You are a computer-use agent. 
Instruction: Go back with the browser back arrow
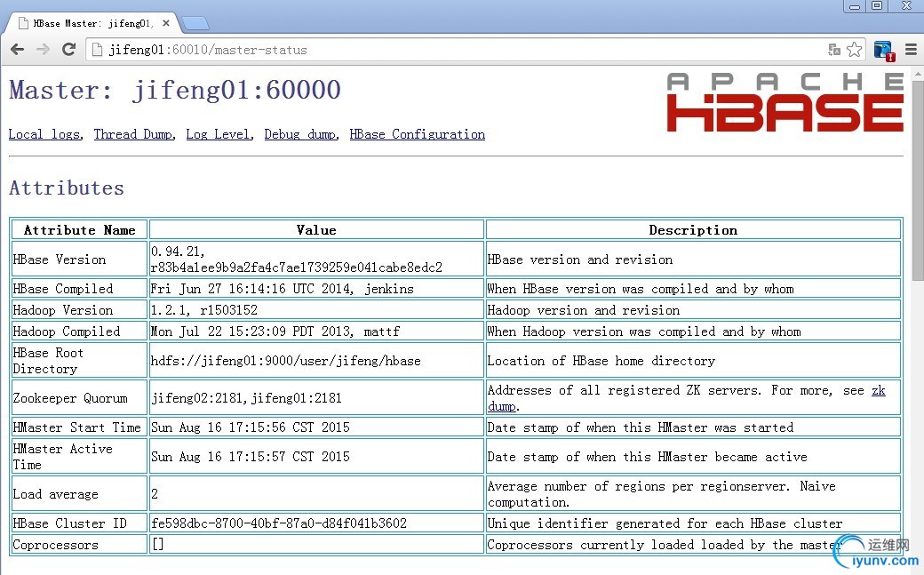pos(18,50)
